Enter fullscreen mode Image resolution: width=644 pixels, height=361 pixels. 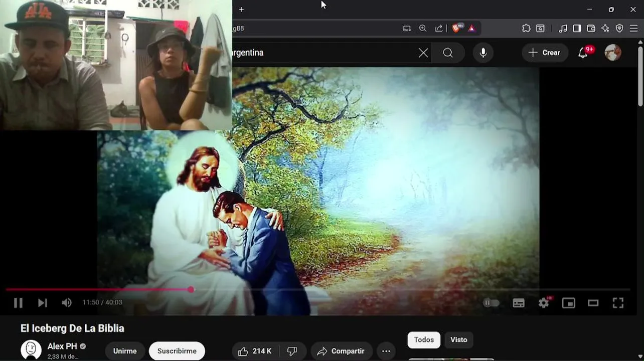click(x=618, y=303)
